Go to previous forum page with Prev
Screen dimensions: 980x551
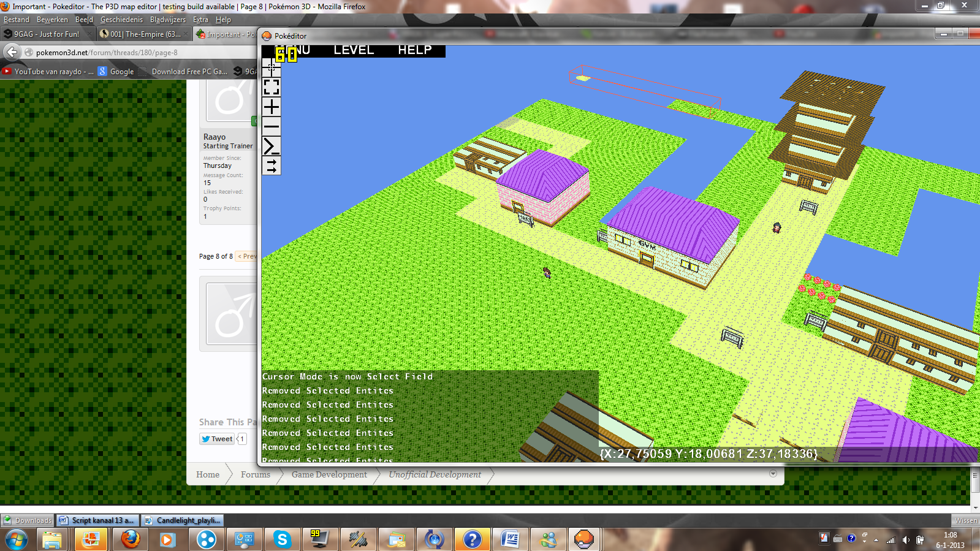[x=246, y=256]
